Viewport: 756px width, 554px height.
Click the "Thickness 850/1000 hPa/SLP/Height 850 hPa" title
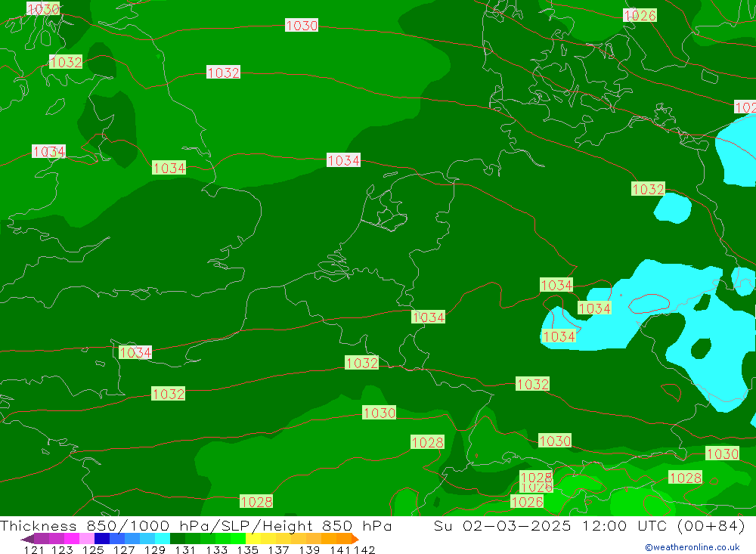click(x=196, y=525)
